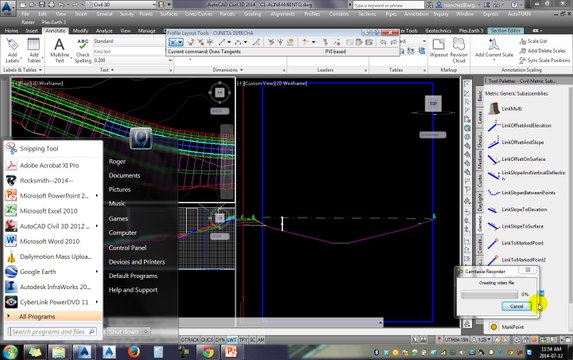
Task: Switch to the Modify ribbon tab
Action: pyautogui.click(x=80, y=31)
